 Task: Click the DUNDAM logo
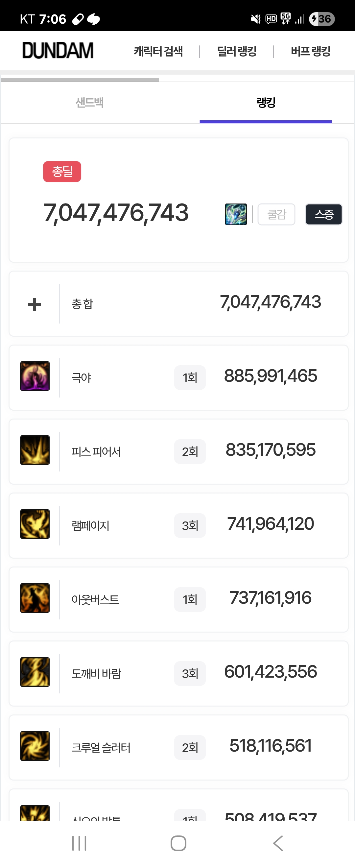click(x=58, y=51)
